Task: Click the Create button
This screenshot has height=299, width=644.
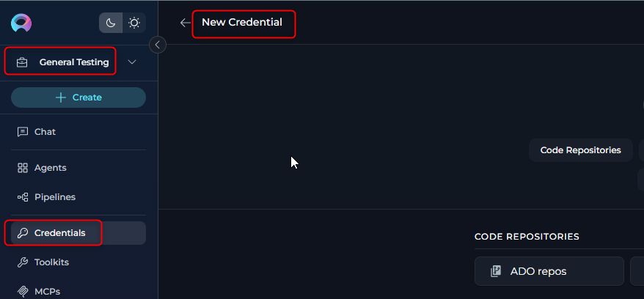Action: click(78, 97)
